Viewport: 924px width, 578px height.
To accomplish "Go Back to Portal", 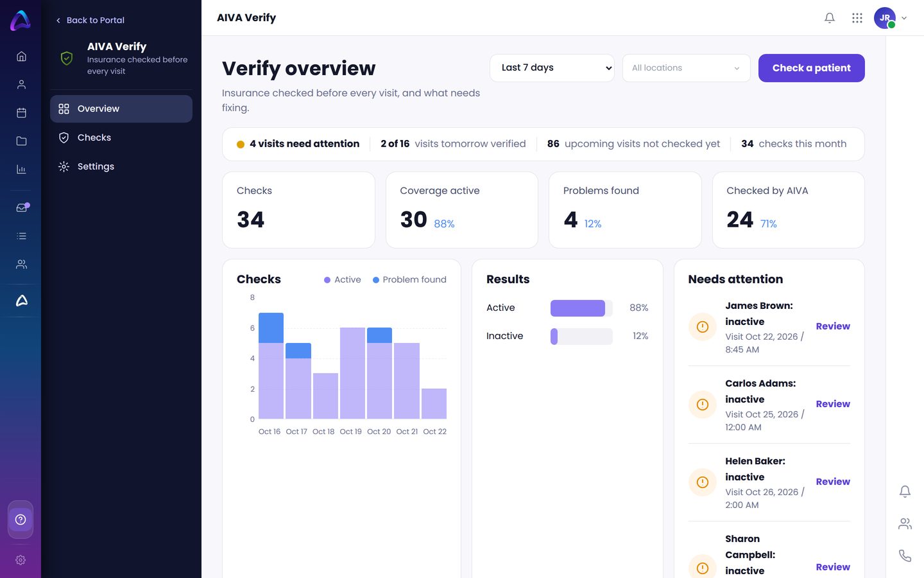I will [90, 21].
